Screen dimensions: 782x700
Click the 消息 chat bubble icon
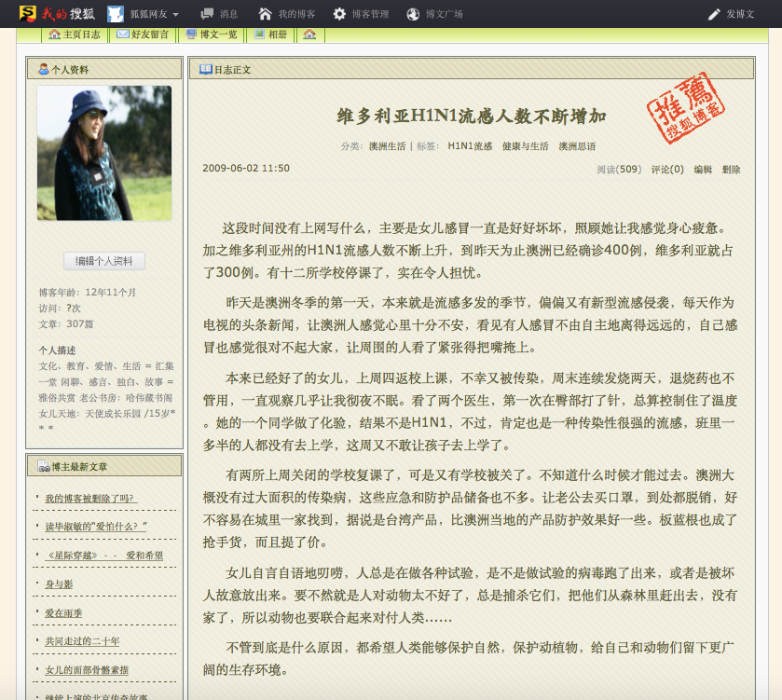click(x=207, y=14)
